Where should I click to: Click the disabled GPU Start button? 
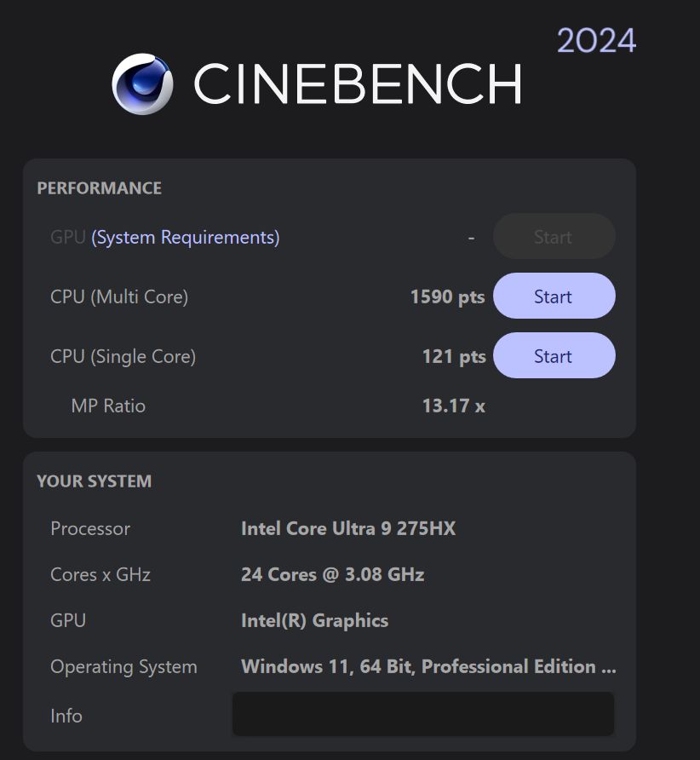click(554, 237)
